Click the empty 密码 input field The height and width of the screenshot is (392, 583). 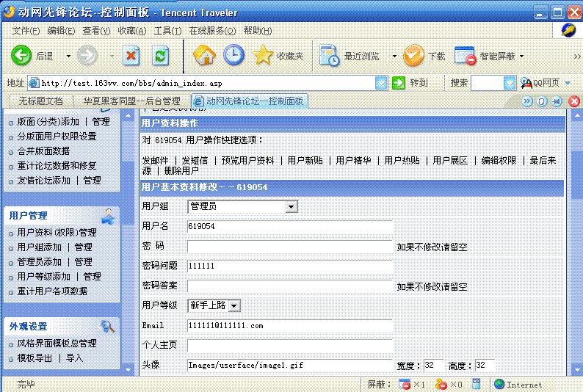click(290, 246)
